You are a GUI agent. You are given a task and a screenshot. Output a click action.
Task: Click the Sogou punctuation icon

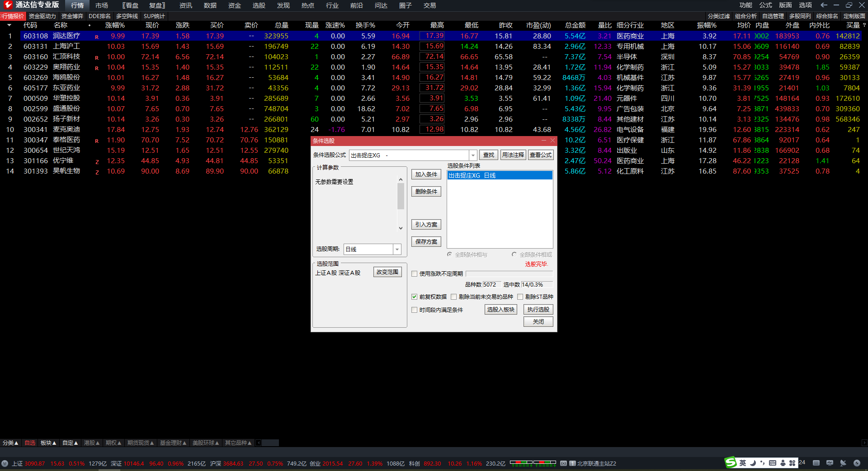tap(762, 463)
